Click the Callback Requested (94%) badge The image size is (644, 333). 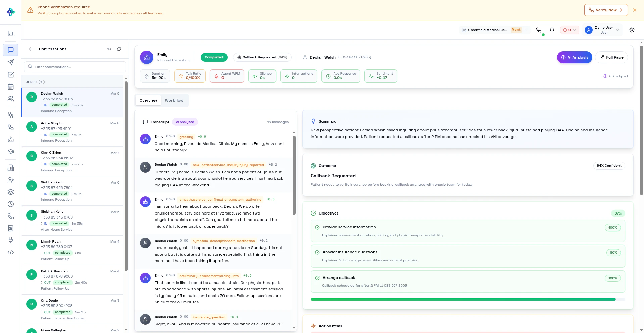point(262,57)
